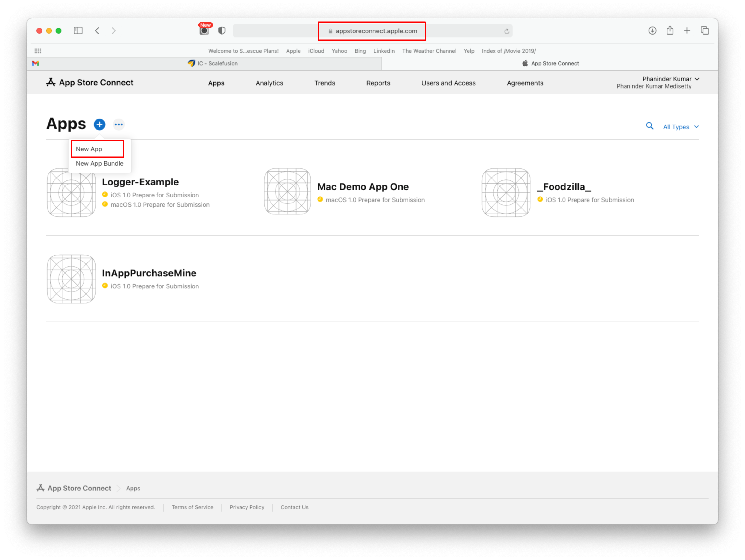Open the Yahoo bookmark
The width and height of the screenshot is (745, 560).
click(x=339, y=51)
